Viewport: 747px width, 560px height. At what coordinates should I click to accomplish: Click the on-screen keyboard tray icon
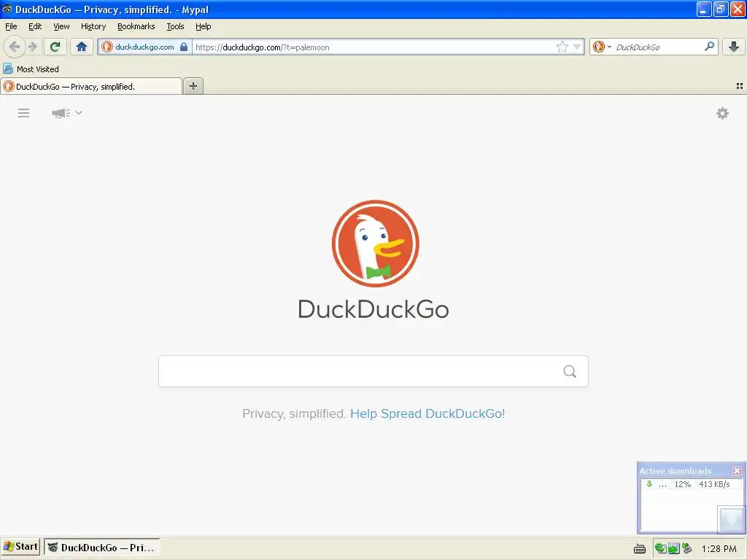tap(640, 548)
